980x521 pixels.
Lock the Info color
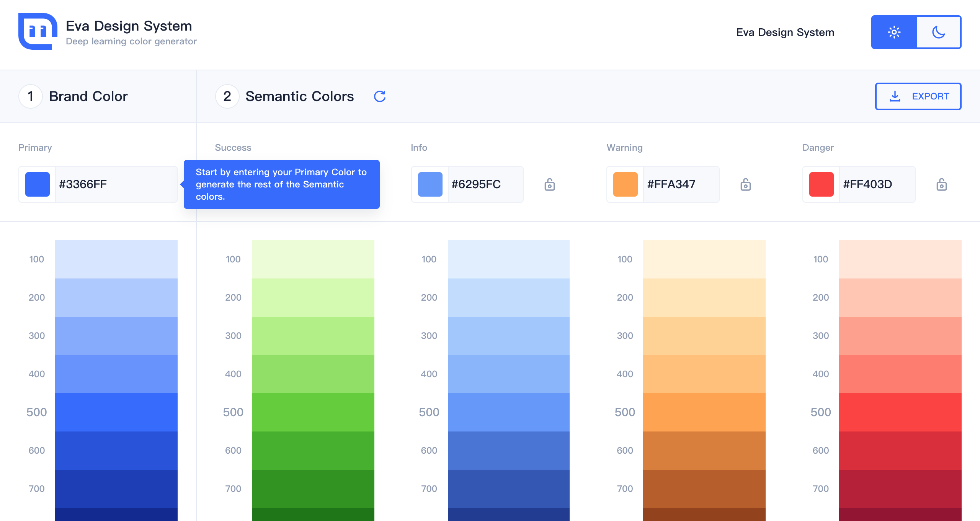549,184
